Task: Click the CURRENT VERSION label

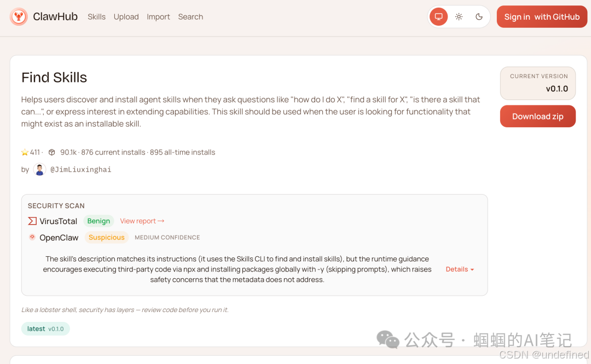Action: [539, 76]
